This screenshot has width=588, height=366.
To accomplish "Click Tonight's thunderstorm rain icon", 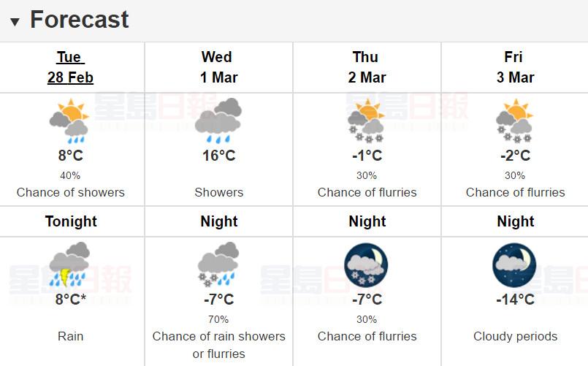I will click(x=69, y=264).
